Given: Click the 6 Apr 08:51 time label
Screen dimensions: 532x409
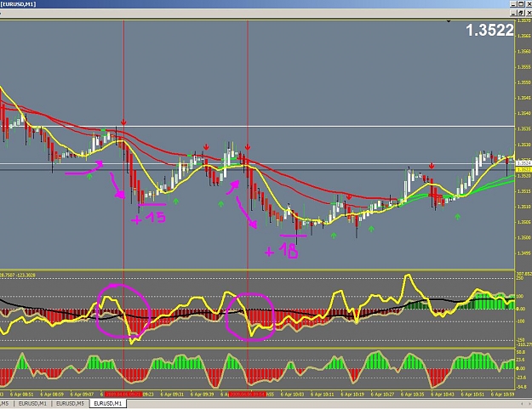Looking at the screenshot, I should [x=22, y=395].
